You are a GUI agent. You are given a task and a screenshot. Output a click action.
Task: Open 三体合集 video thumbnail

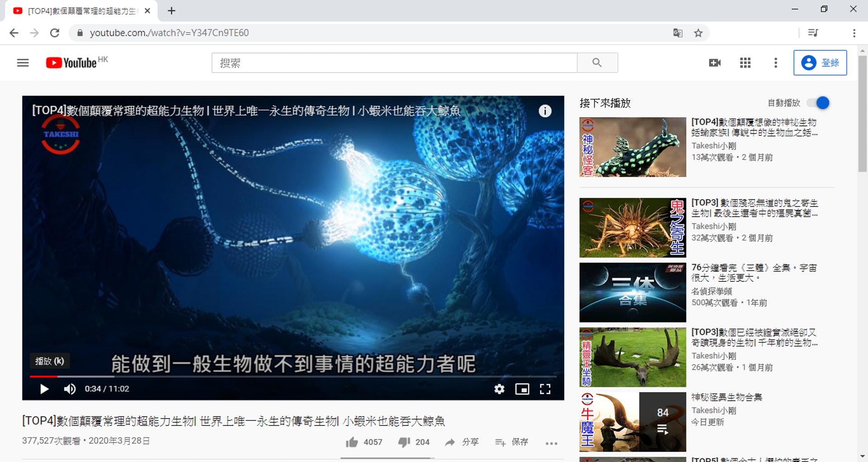pos(632,292)
